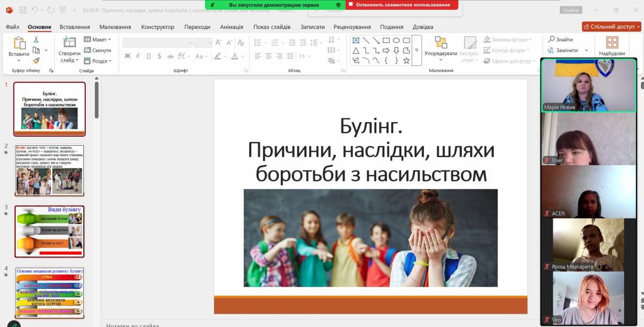This screenshot has height=327, width=644.
Task: Open the Надбудови add-ins icon
Action: tap(612, 43)
